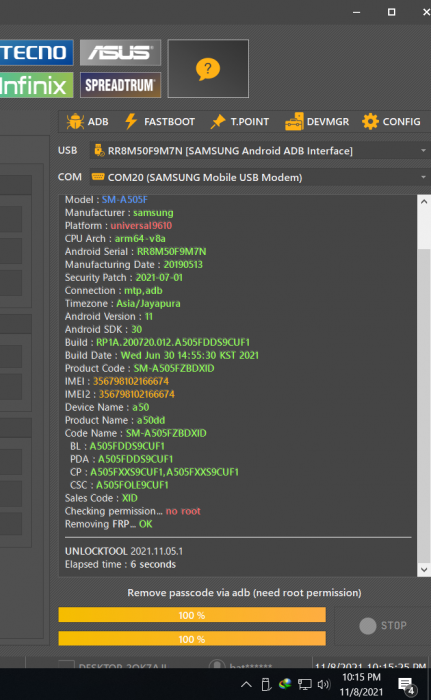Select the no root permission result
This screenshot has width=431, height=700.
[x=183, y=511]
